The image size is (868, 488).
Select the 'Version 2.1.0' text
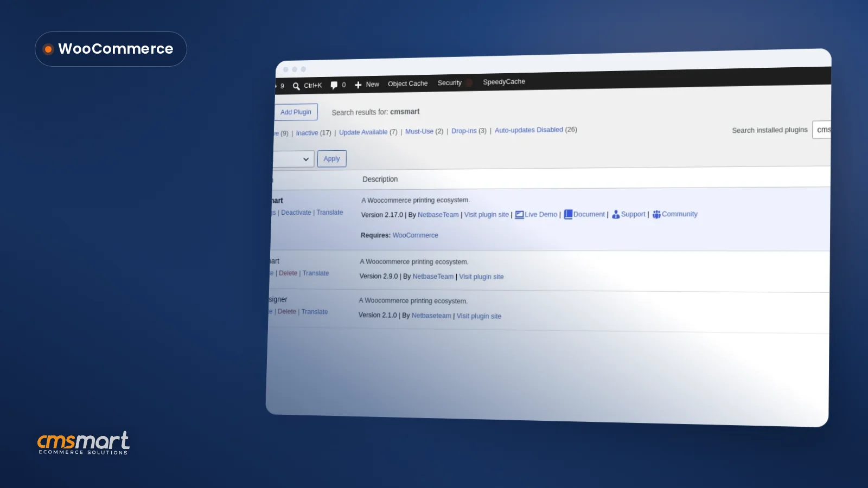378,315
